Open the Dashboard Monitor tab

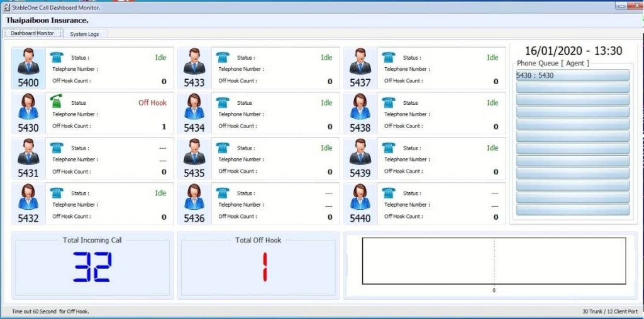point(33,33)
